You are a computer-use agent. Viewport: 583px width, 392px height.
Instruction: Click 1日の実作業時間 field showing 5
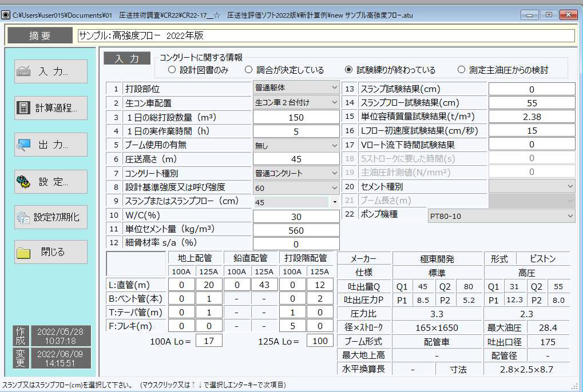click(296, 131)
